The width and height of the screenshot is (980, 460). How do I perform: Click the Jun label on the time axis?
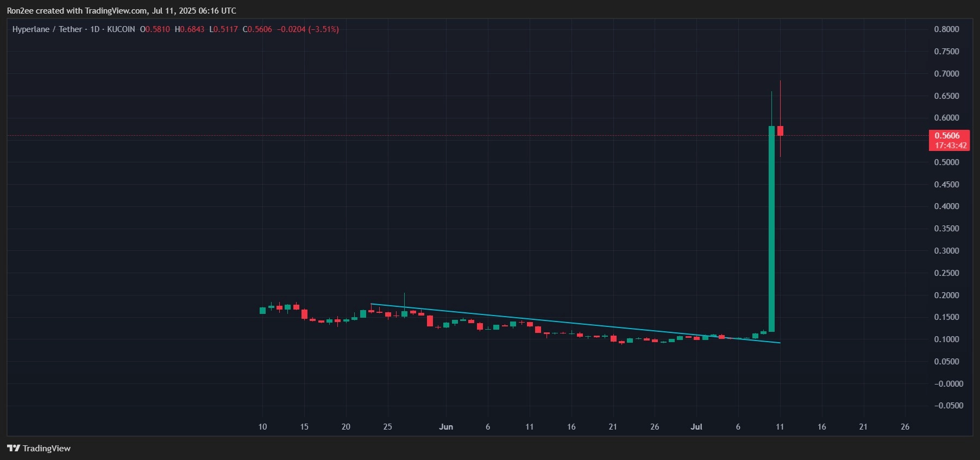click(445, 427)
